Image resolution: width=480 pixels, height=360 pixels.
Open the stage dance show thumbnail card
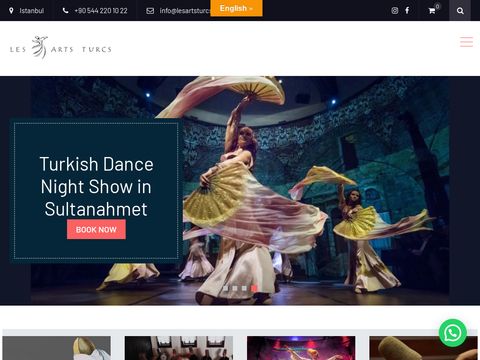(x=301, y=348)
